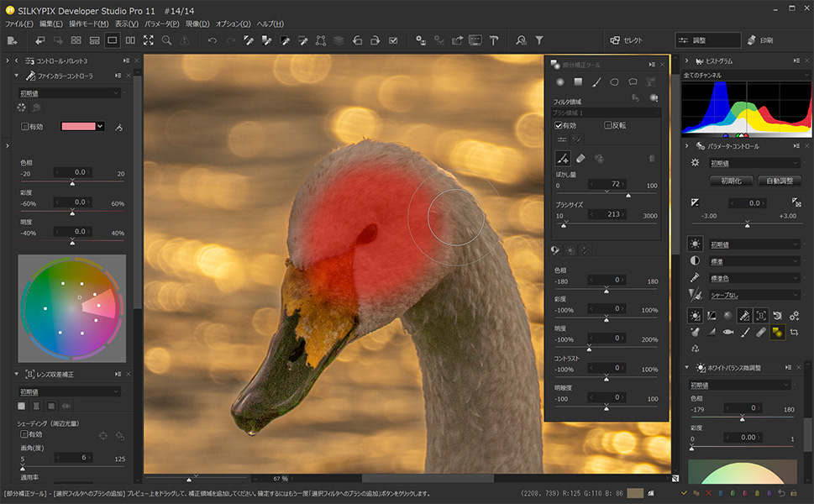Image resolution: width=814 pixels, height=504 pixels.
Task: Click the rotate left toolbar icon
Action: (x=357, y=40)
